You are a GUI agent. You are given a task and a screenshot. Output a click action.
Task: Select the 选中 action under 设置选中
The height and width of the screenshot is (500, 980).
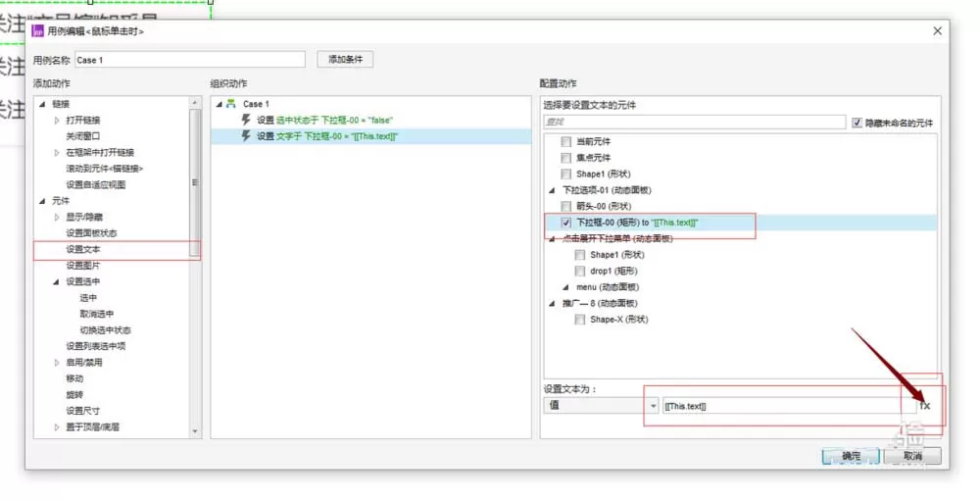pyautogui.click(x=88, y=297)
